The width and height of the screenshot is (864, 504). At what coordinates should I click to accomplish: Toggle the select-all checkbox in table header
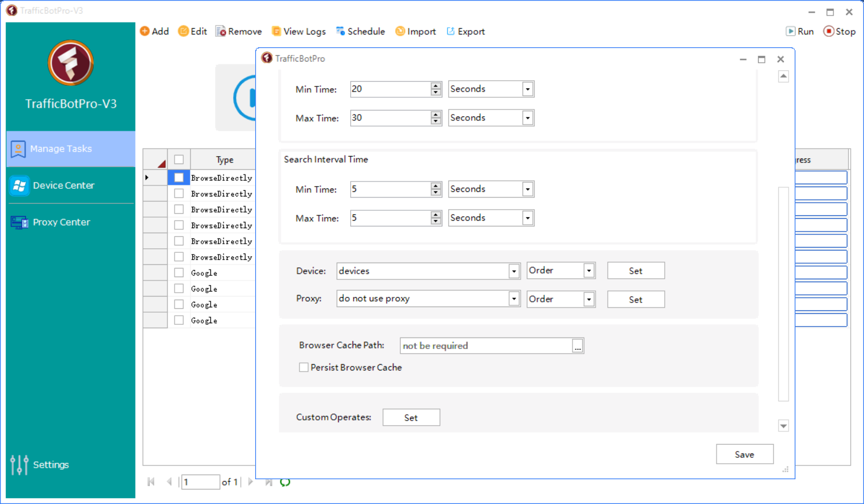[179, 160]
